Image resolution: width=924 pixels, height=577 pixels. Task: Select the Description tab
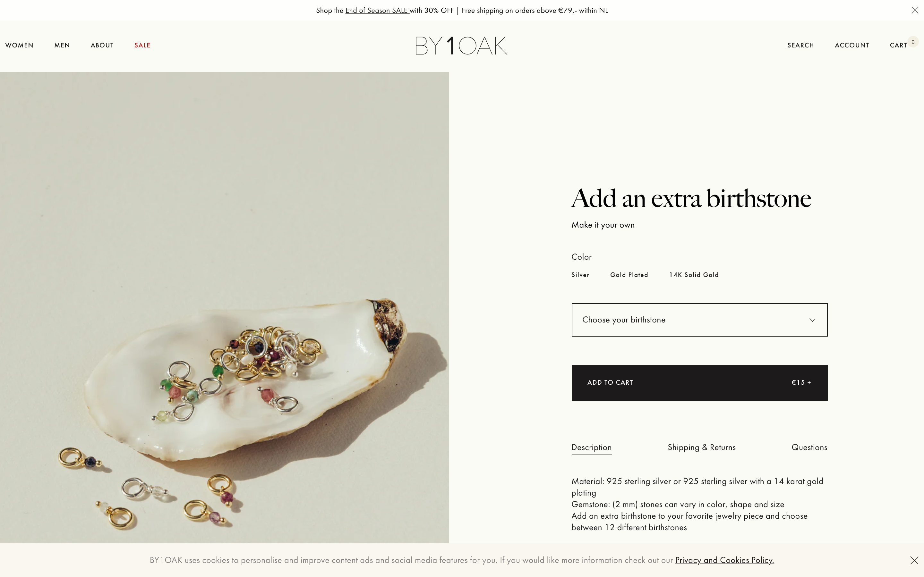(591, 447)
